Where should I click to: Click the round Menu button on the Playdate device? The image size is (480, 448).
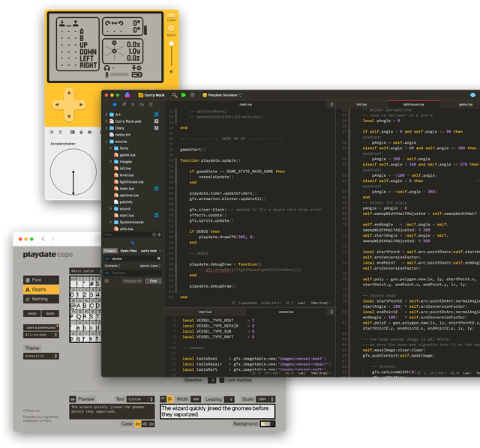point(171,28)
